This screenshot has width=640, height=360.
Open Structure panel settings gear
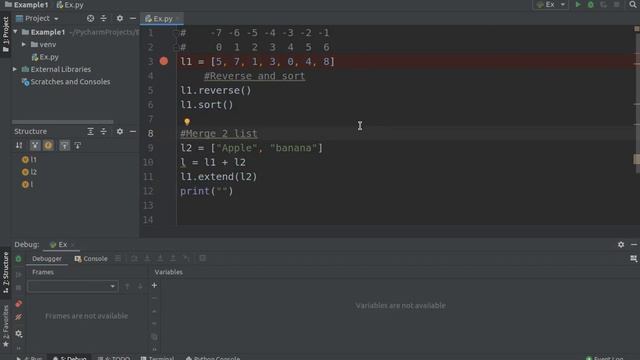pyautogui.click(x=120, y=131)
